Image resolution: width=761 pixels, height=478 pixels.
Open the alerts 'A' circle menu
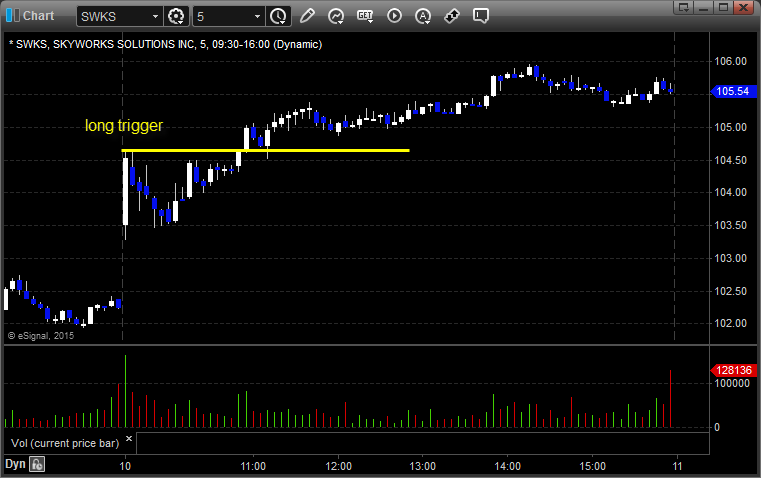click(423, 16)
